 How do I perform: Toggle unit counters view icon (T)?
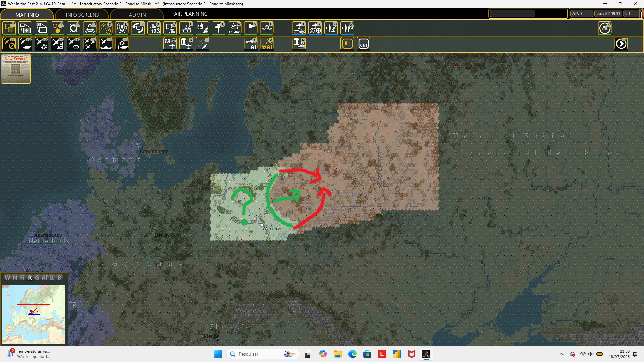pyautogui.click(x=9, y=28)
